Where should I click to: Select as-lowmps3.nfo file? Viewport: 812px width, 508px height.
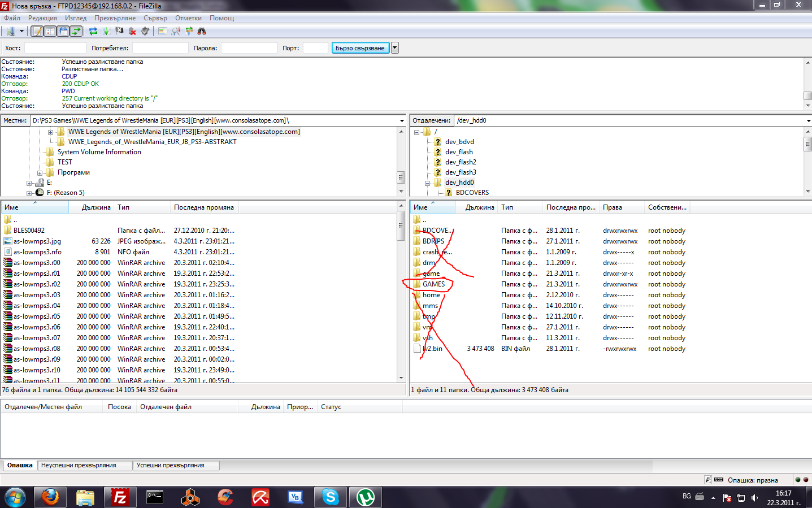pyautogui.click(x=37, y=252)
